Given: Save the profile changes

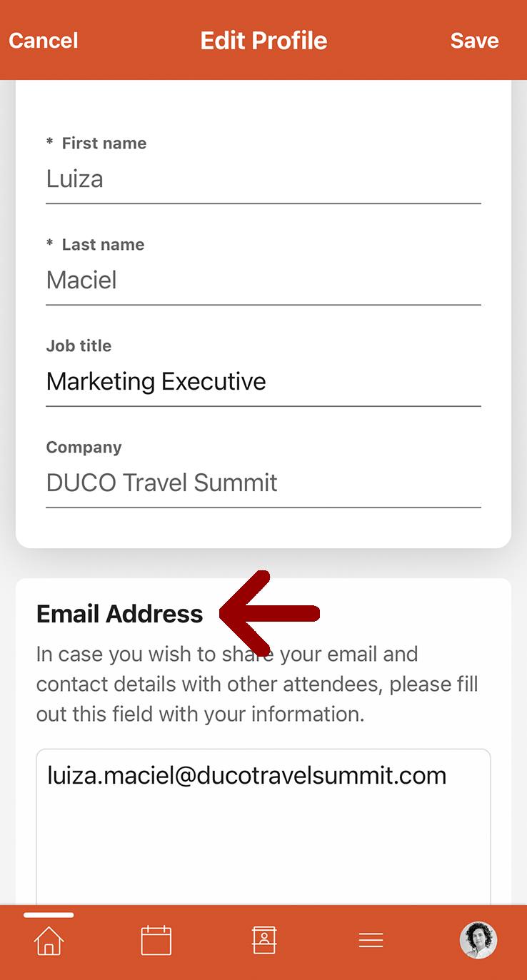Looking at the screenshot, I should [x=474, y=41].
